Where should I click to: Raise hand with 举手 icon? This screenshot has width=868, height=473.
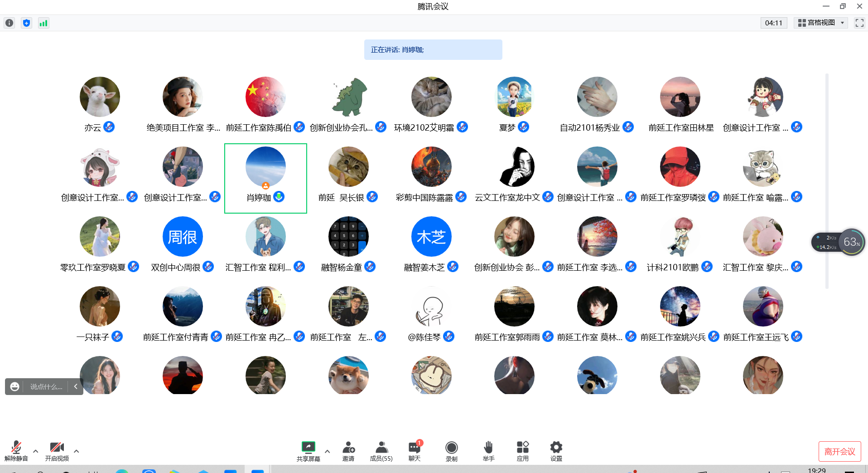488,451
